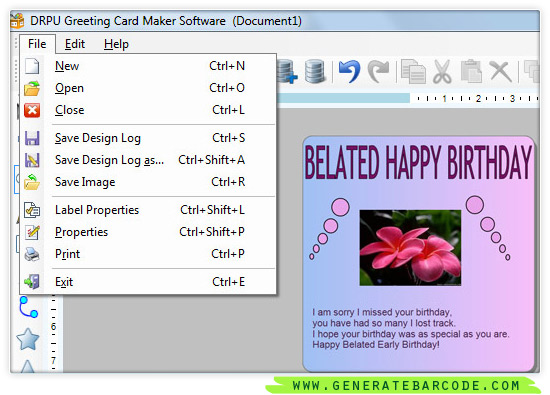550x395 pixels.
Task: Select the flower photo on the card
Action: point(410,248)
